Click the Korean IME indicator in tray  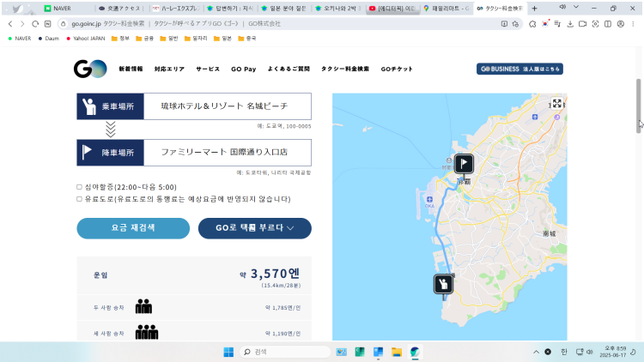tap(564, 352)
